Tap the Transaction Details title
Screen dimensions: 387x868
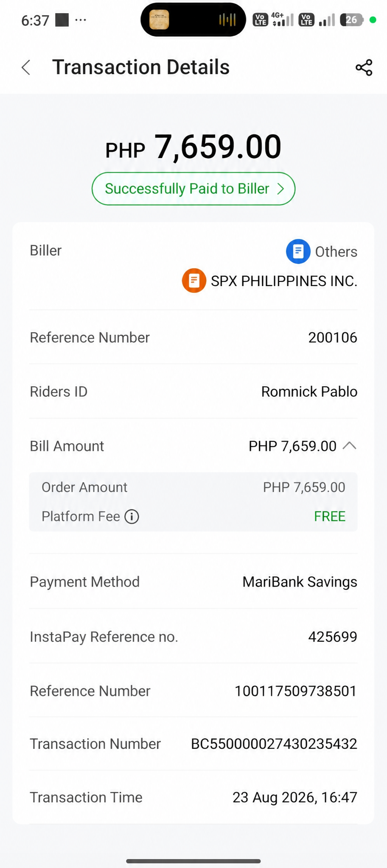coord(141,67)
